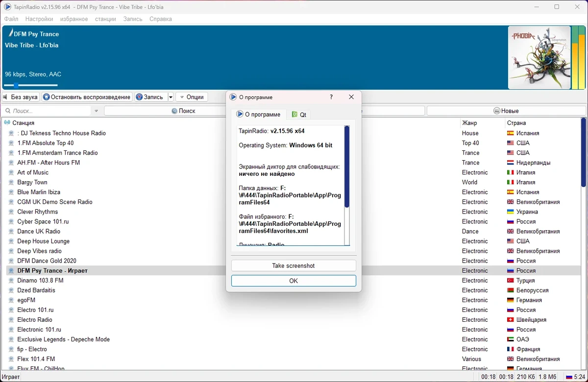The image size is (588, 382).
Task: Confirm the About dialog with OK
Action: coord(294,281)
